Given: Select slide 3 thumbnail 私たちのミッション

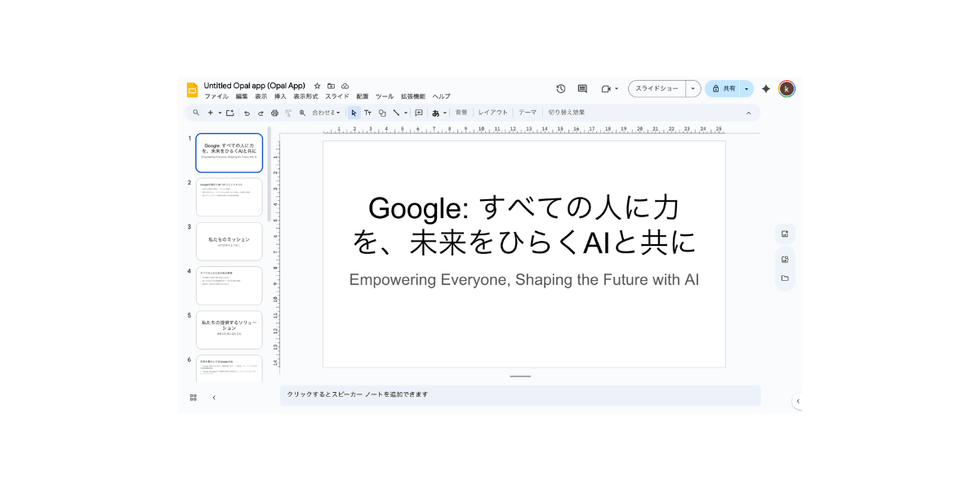Looking at the screenshot, I should point(229,241).
